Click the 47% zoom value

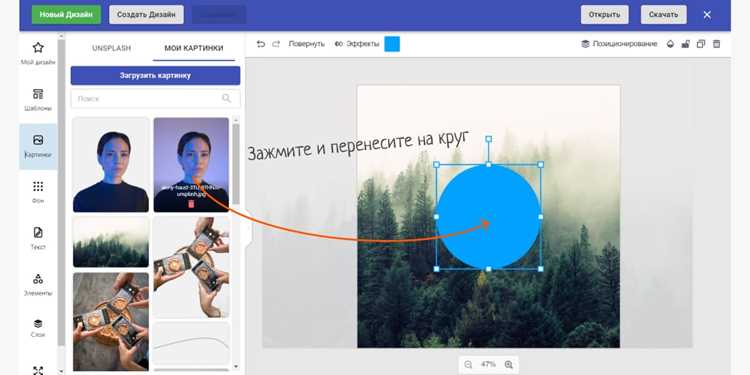pos(488,364)
